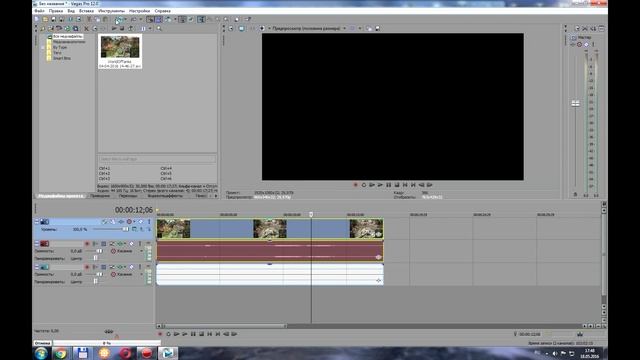Open the Инструменты menu

pyautogui.click(x=111, y=11)
